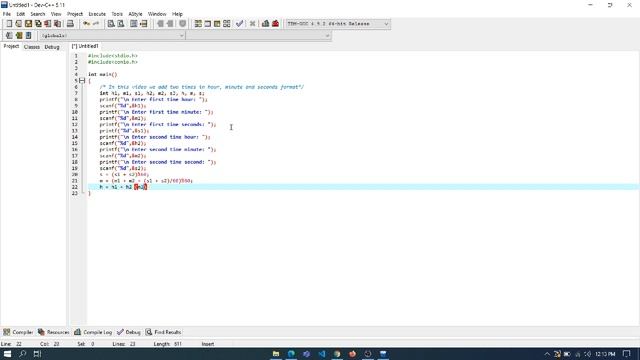Open the Find Results bottom tab
Image resolution: width=640 pixels, height=360 pixels.
click(163, 332)
